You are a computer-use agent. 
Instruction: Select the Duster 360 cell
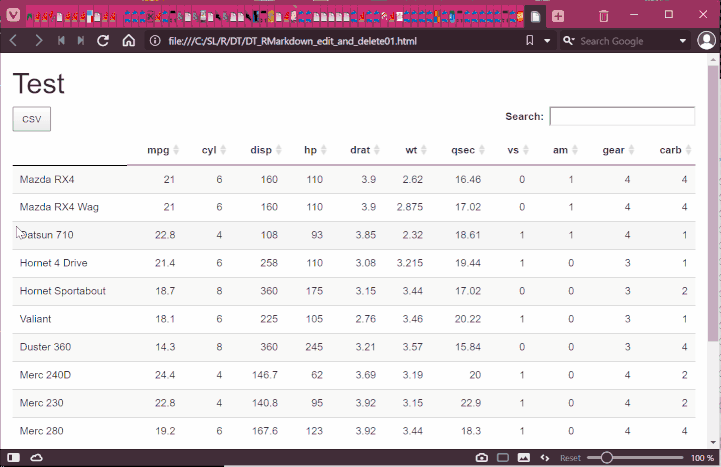click(x=45, y=347)
